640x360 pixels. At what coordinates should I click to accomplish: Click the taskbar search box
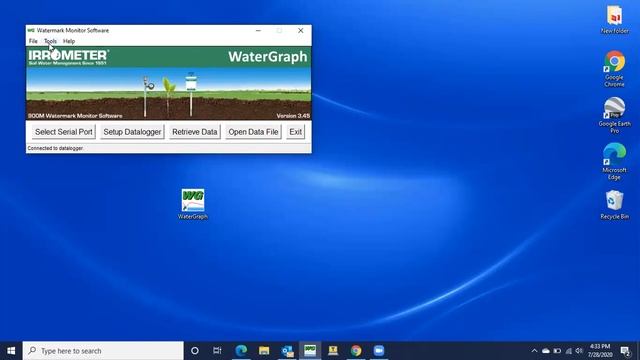coord(103,351)
